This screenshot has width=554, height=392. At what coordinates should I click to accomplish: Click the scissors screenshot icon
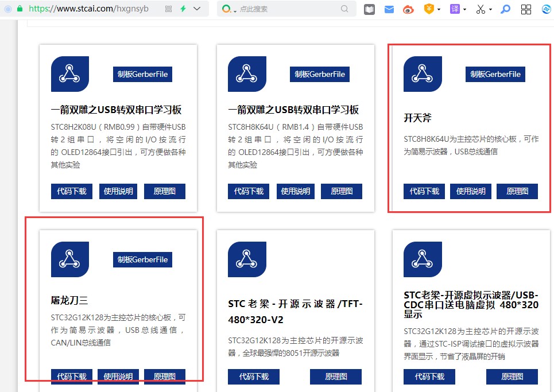click(481, 9)
